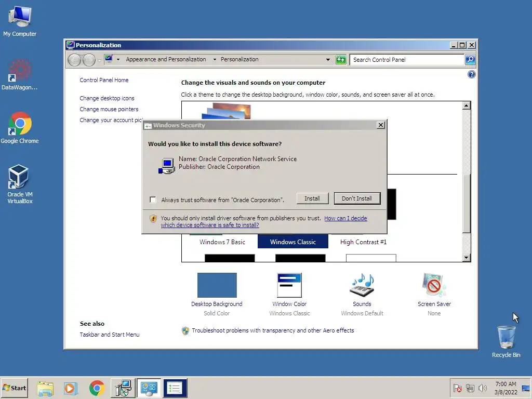
Task: Click the Start button
Action: [14, 388]
